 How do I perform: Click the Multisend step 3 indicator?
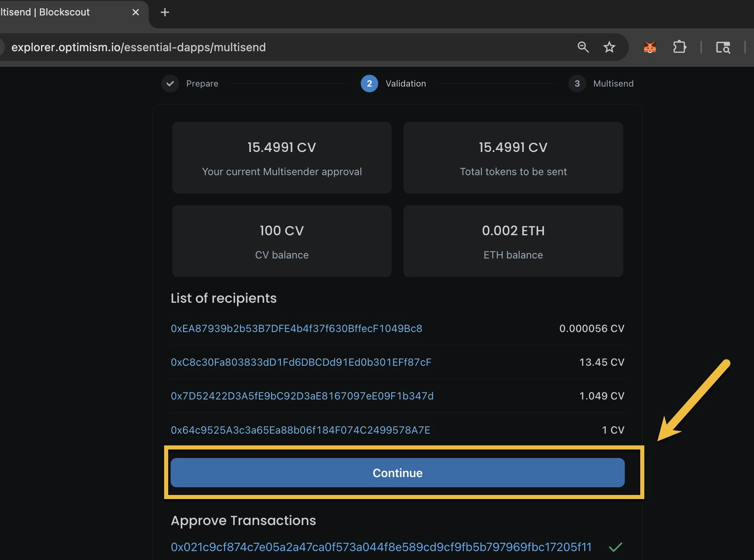point(577,84)
